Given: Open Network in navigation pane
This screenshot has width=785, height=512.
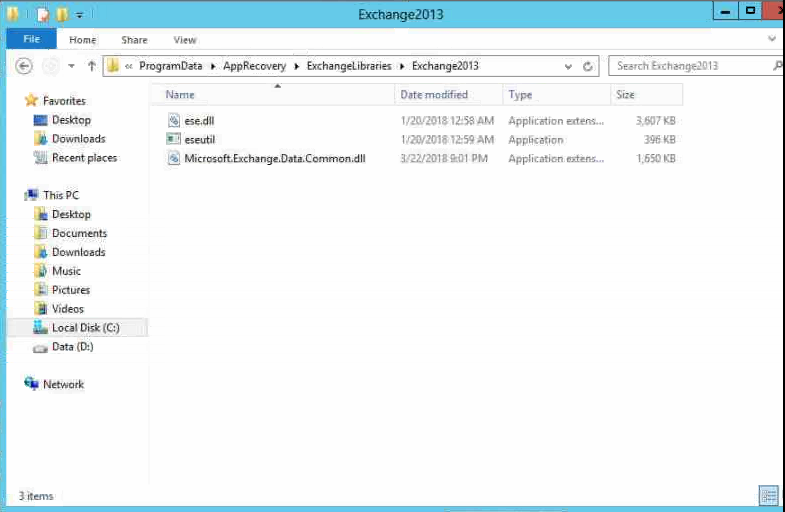Looking at the screenshot, I should [x=63, y=384].
